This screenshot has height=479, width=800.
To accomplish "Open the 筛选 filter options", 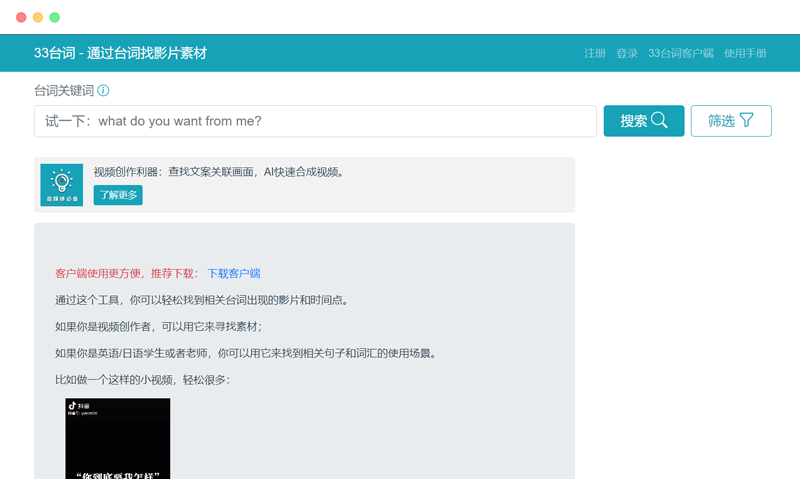I will point(731,121).
